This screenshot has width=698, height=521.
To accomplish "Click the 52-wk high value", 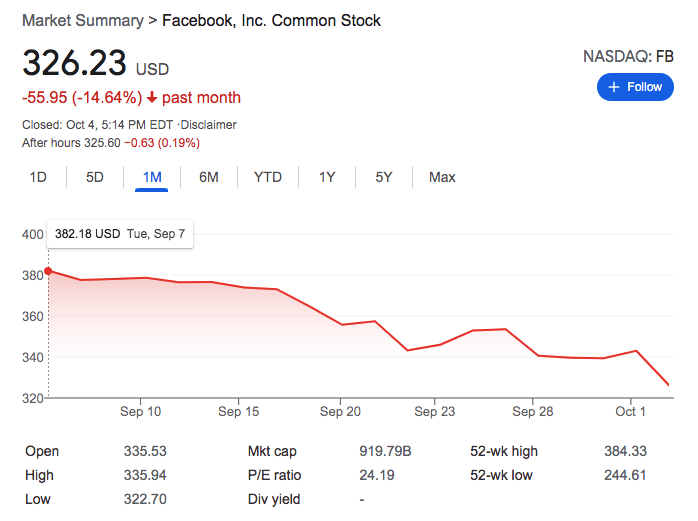I will pyautogui.click(x=625, y=451).
